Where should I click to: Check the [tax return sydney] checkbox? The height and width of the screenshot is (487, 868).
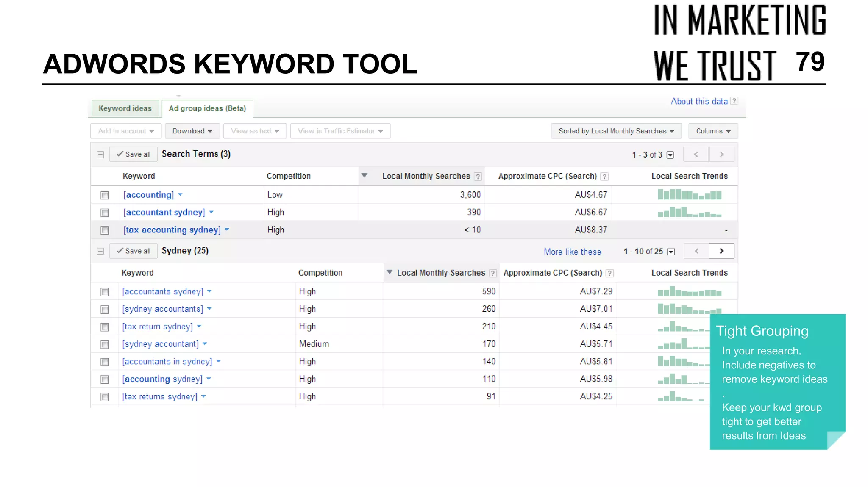click(105, 327)
